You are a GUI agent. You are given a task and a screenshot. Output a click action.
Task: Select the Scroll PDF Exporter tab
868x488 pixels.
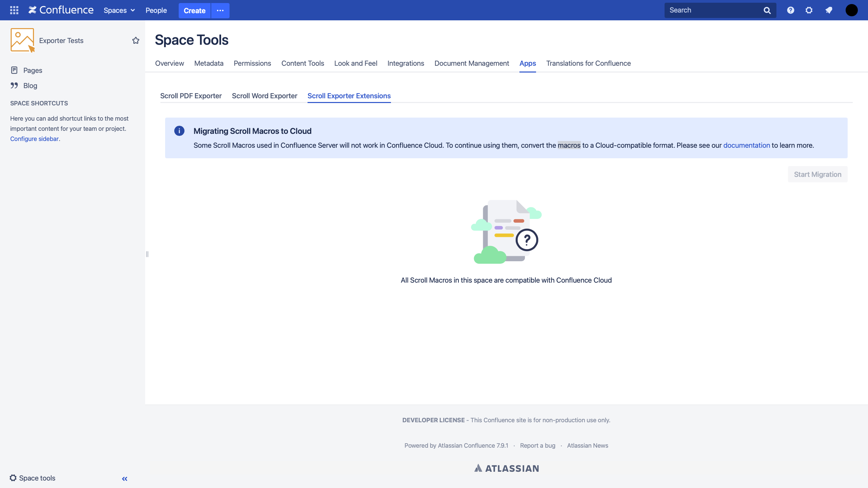pos(191,96)
